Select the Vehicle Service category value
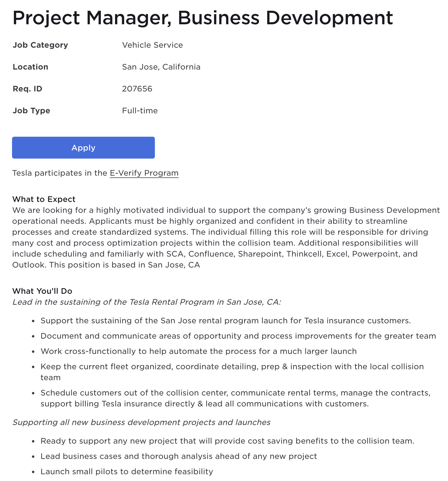448x481 pixels. (x=152, y=45)
